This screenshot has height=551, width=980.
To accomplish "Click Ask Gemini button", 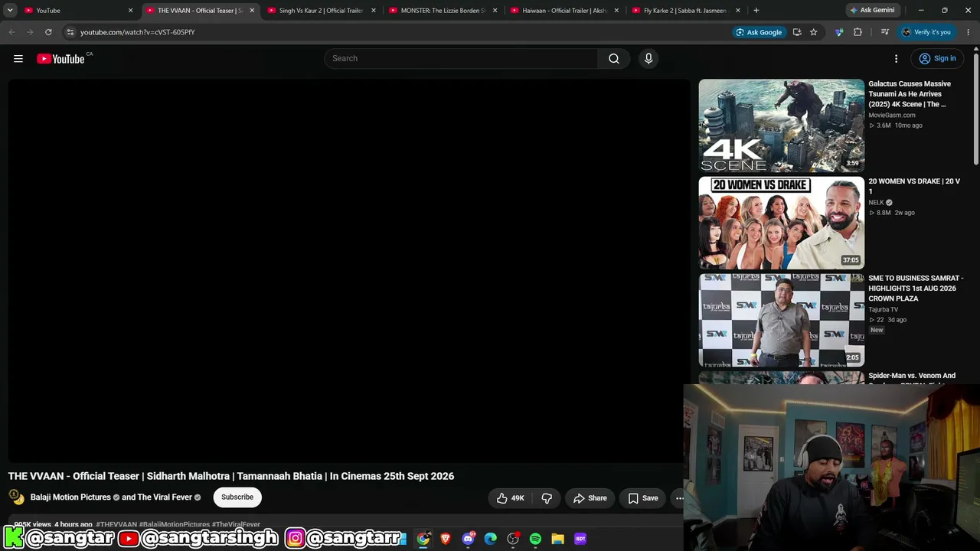I will 871,10.
